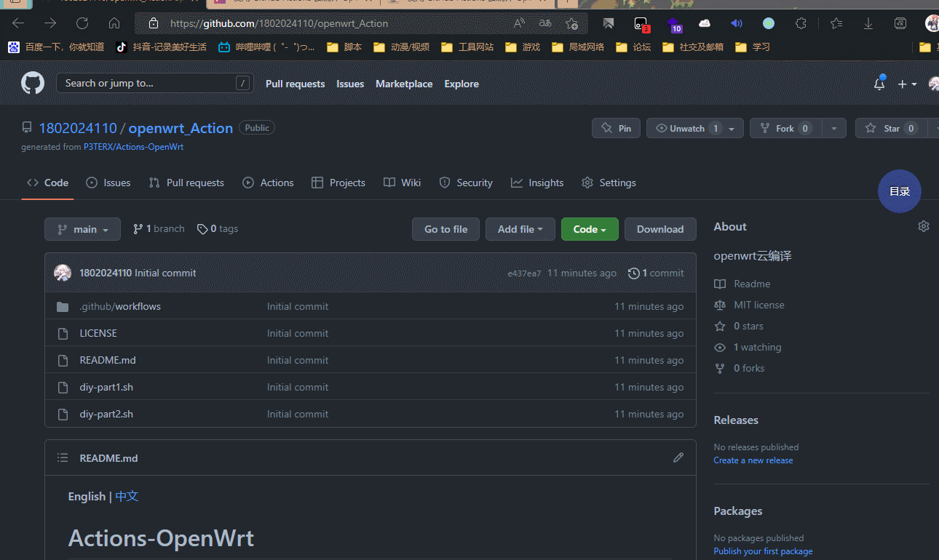Edit README.md with pencil icon
Screen dimensions: 939x560
678,457
